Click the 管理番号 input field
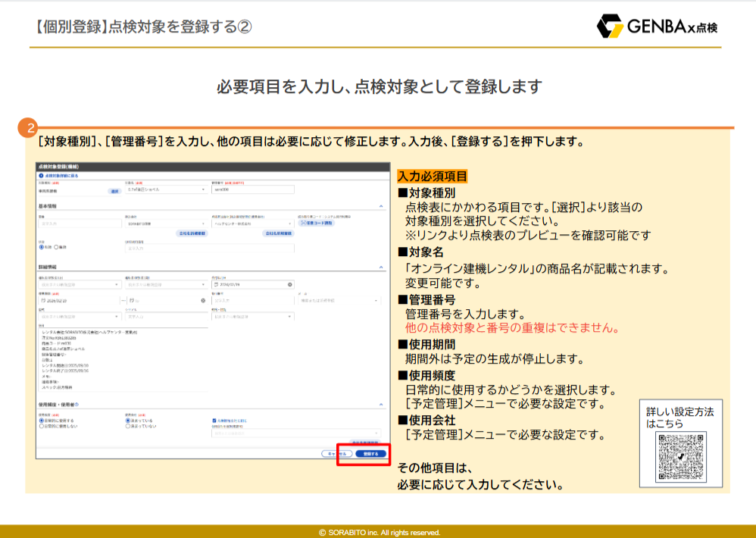 250,189
